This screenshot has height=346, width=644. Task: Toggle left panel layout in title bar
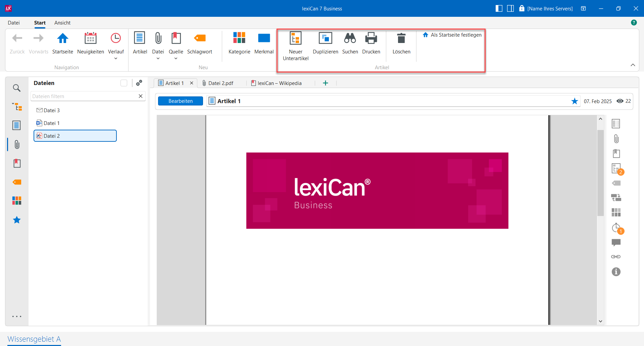pos(499,8)
